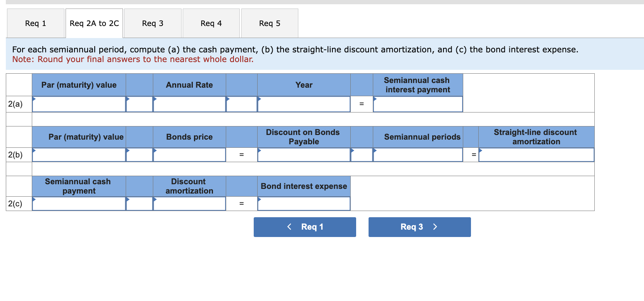Select the Semiannual cash payment field in 2(c)
The width and height of the screenshot is (644, 301).
(78, 203)
